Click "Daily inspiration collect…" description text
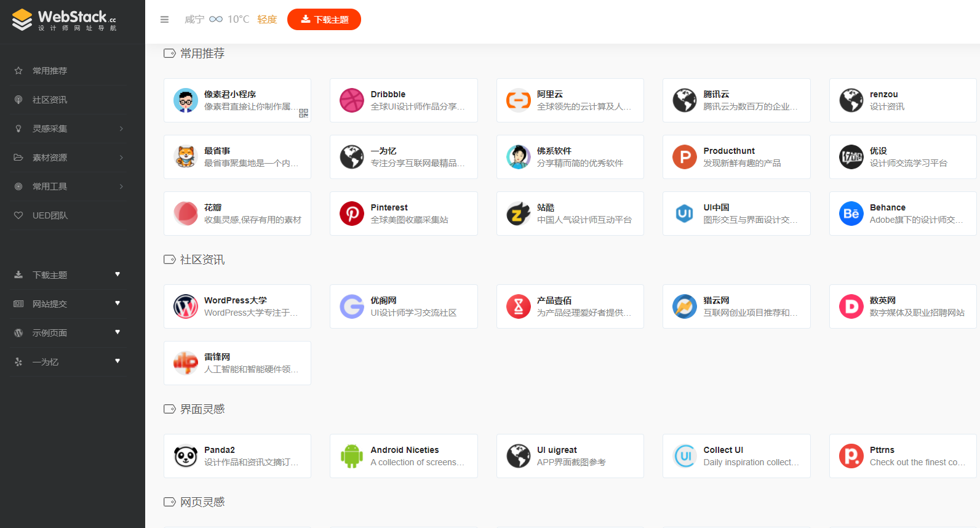The width and height of the screenshot is (980, 528). 751,462
